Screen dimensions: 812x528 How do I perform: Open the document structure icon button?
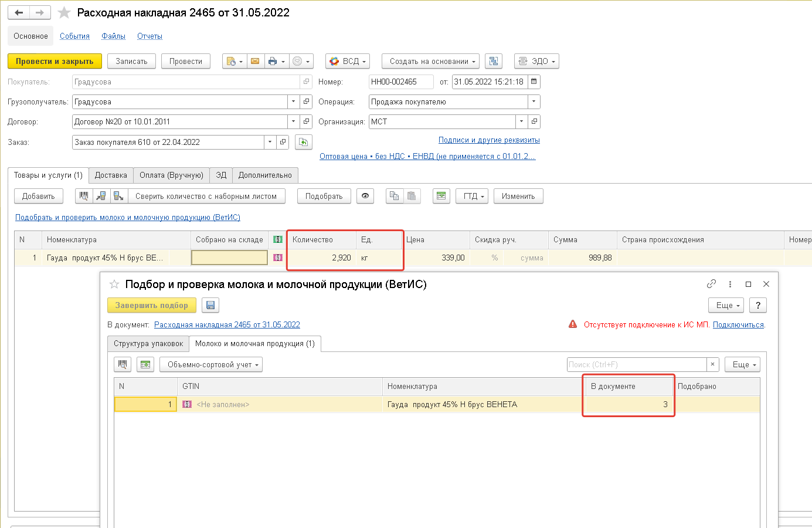point(494,61)
